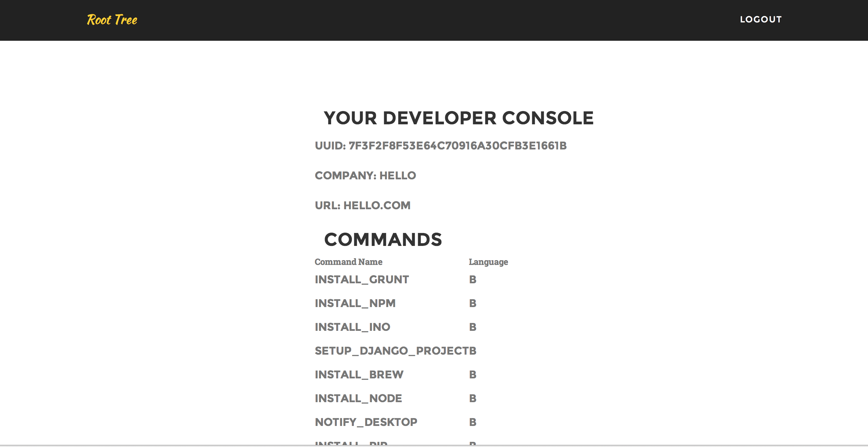Image resolution: width=868 pixels, height=447 pixels.
Task: Click the COMPANY: HELLO line
Action: (x=365, y=176)
